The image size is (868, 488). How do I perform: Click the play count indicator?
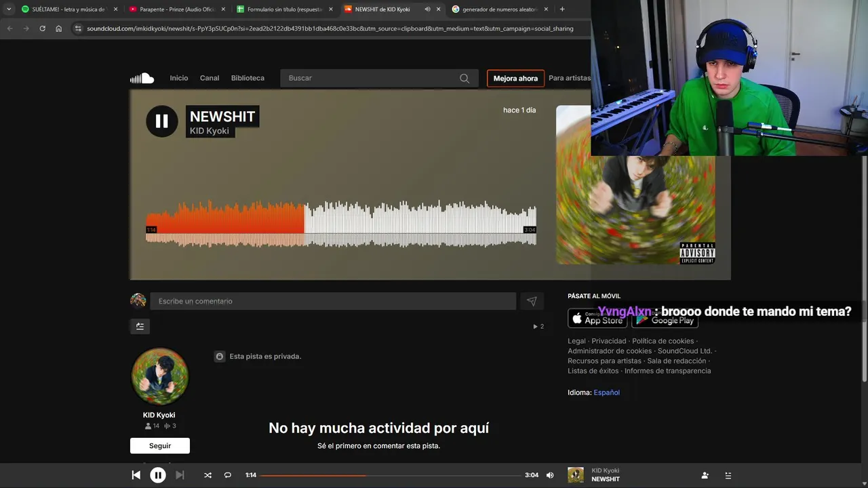pyautogui.click(x=538, y=327)
